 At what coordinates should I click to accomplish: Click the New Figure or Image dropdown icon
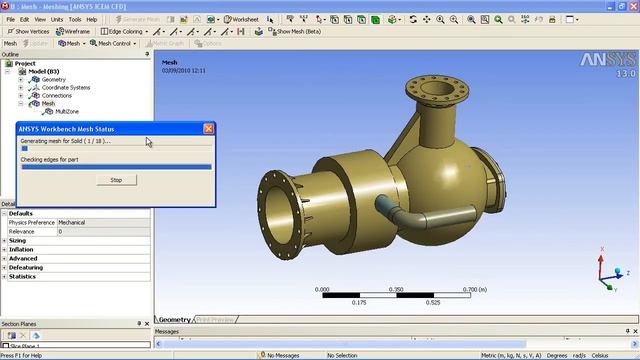[x=213, y=19]
